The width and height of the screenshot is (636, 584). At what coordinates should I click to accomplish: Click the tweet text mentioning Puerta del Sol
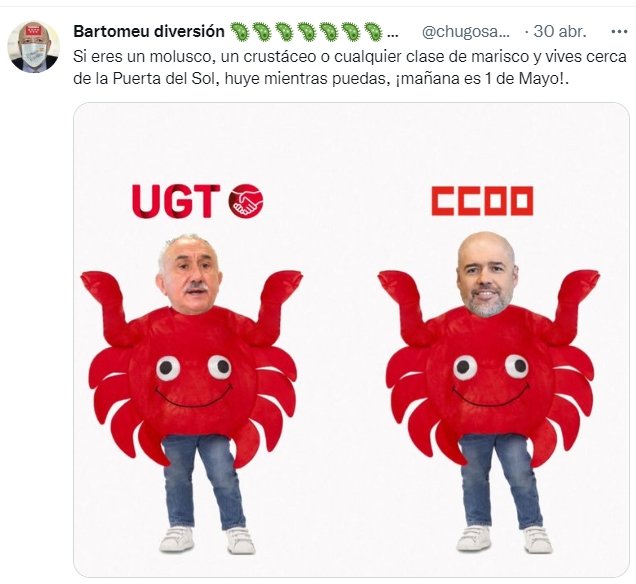(350, 67)
